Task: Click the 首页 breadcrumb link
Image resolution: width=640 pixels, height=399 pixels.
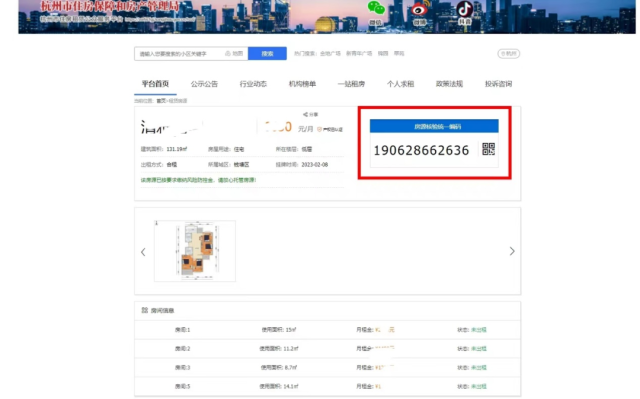Action: pyautogui.click(x=161, y=101)
